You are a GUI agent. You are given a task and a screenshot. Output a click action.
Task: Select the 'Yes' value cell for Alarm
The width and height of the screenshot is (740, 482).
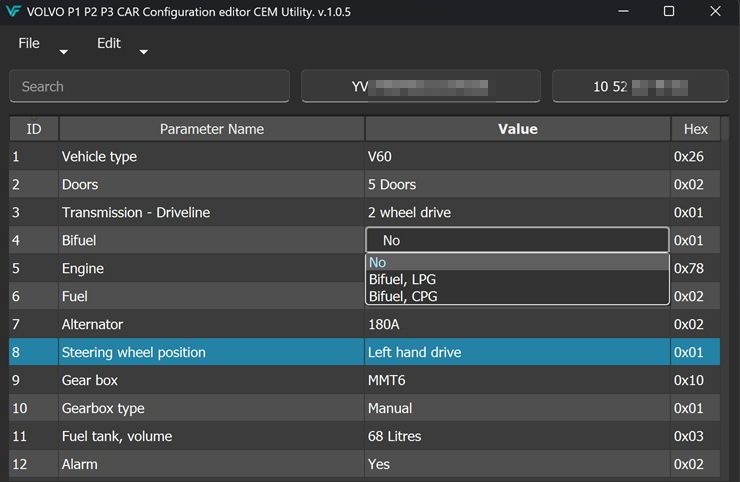coord(518,464)
